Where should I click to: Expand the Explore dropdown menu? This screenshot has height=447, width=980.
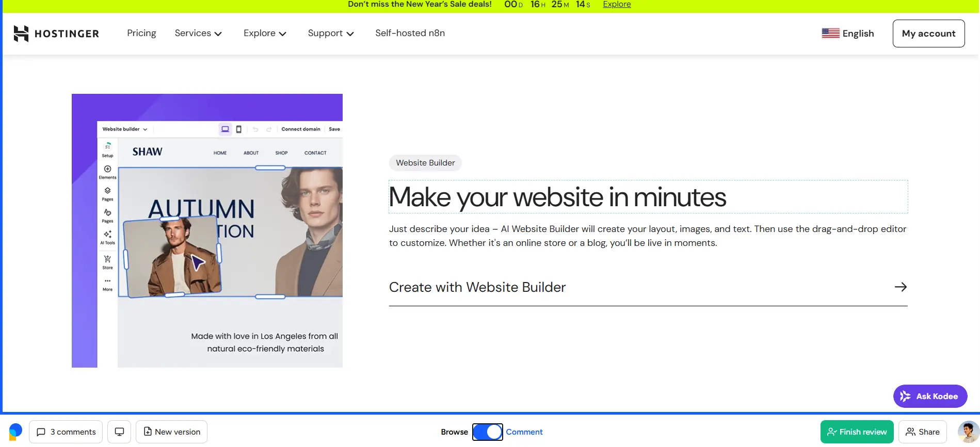pos(265,33)
